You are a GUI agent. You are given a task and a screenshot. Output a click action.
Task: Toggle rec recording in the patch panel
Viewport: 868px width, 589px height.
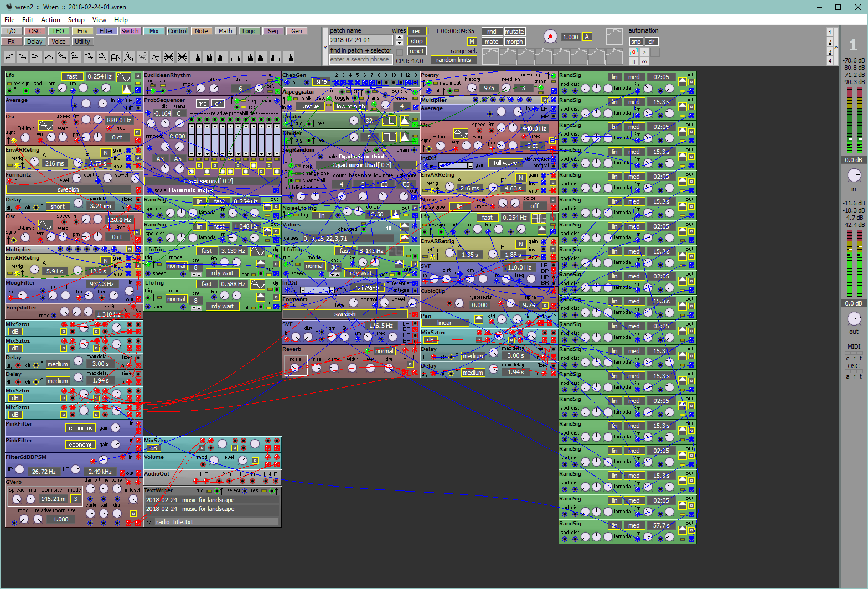click(417, 32)
